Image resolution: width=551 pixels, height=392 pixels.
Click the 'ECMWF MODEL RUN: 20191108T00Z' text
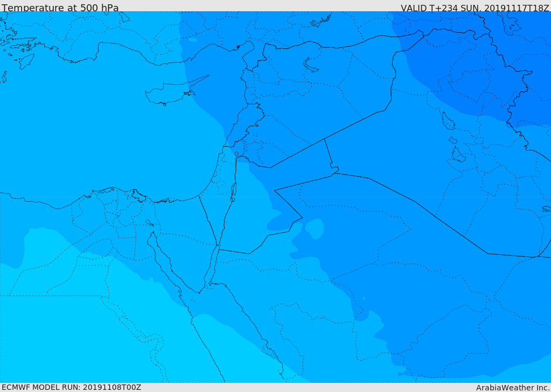tap(72, 387)
